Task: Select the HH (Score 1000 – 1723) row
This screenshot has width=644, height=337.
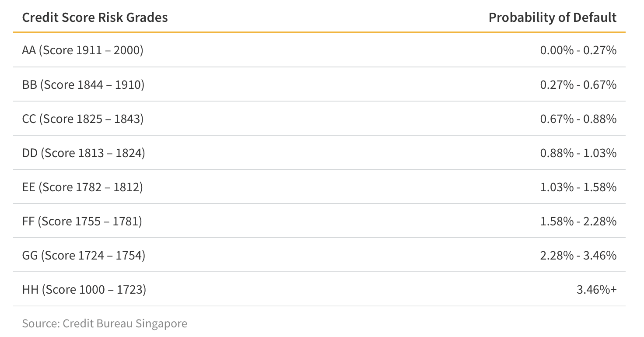Action: pos(84,289)
